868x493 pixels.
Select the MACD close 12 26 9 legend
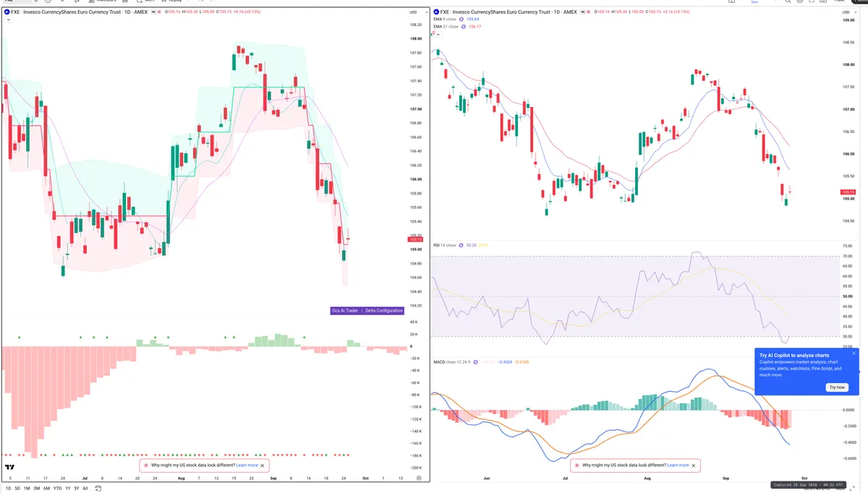click(x=452, y=362)
